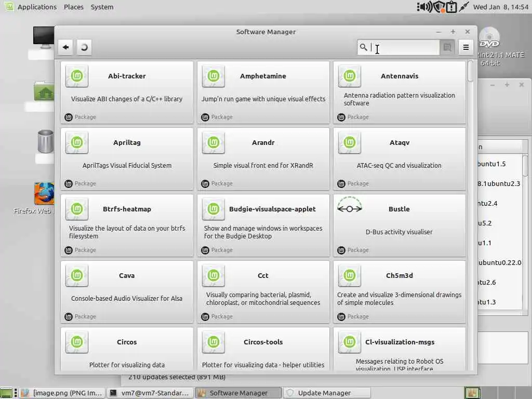Open the Amphetamine package icon
Viewport: 532px width, 399px height.
click(214, 76)
